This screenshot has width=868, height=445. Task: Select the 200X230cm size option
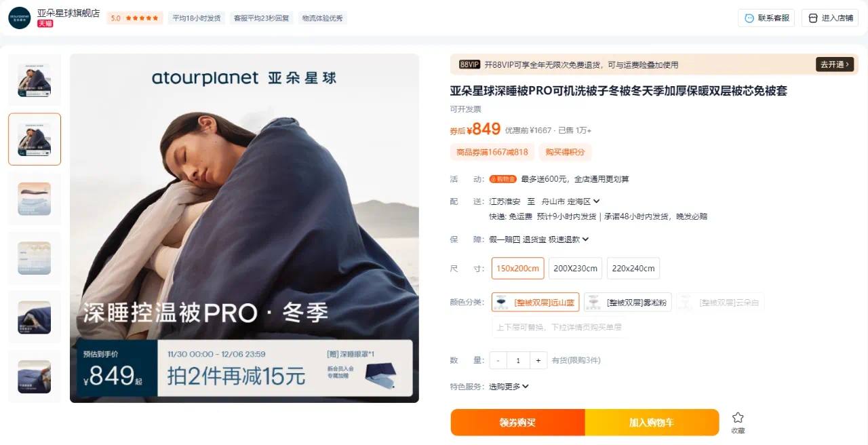(575, 268)
